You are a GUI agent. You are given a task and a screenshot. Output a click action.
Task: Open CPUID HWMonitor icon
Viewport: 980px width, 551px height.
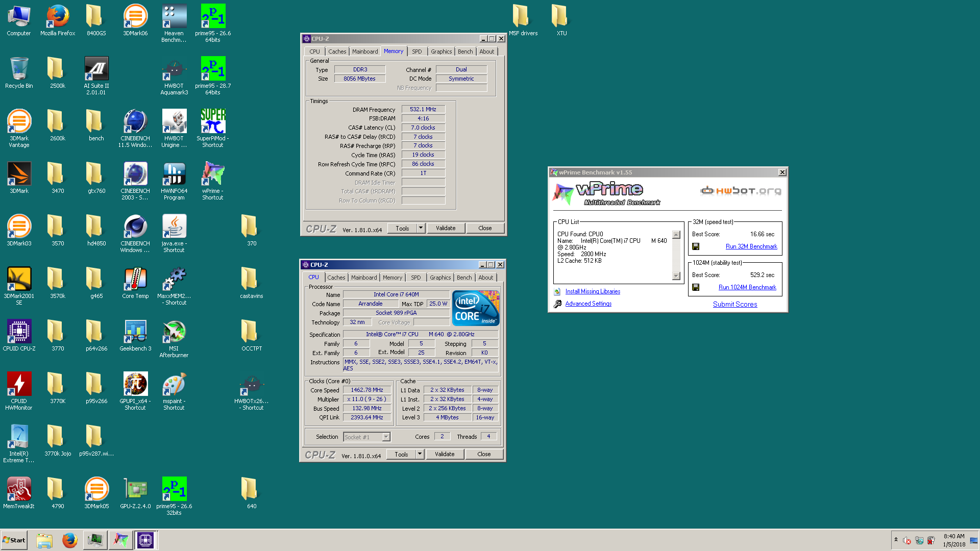click(x=19, y=392)
